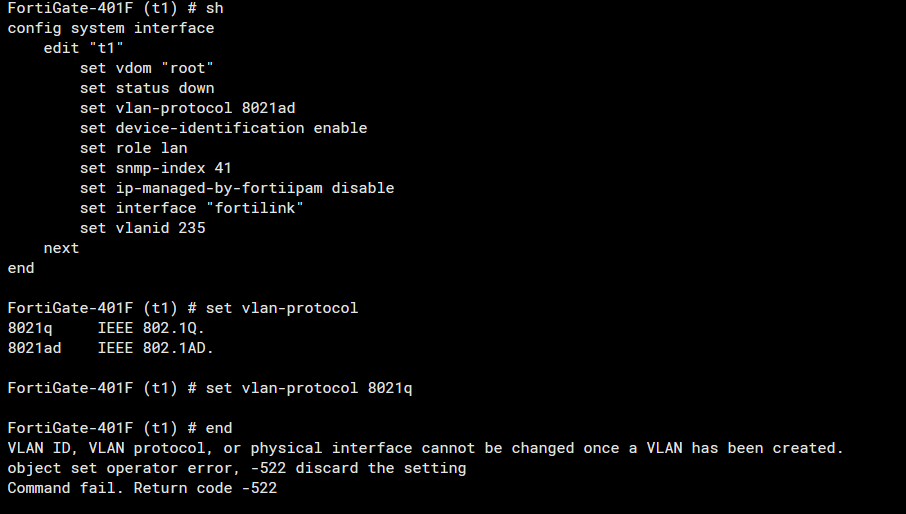Click the 'VLAN ID, VLAN protocol' error message

tap(425, 448)
